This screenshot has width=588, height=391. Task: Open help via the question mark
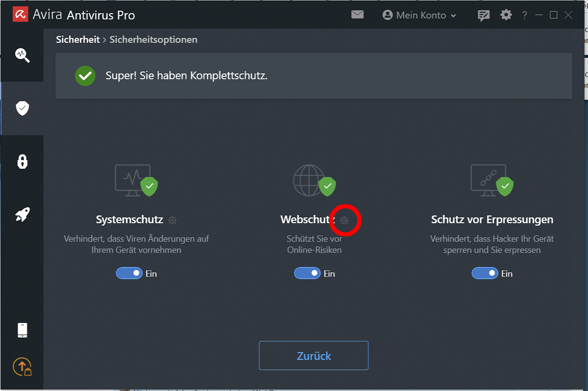[524, 16]
